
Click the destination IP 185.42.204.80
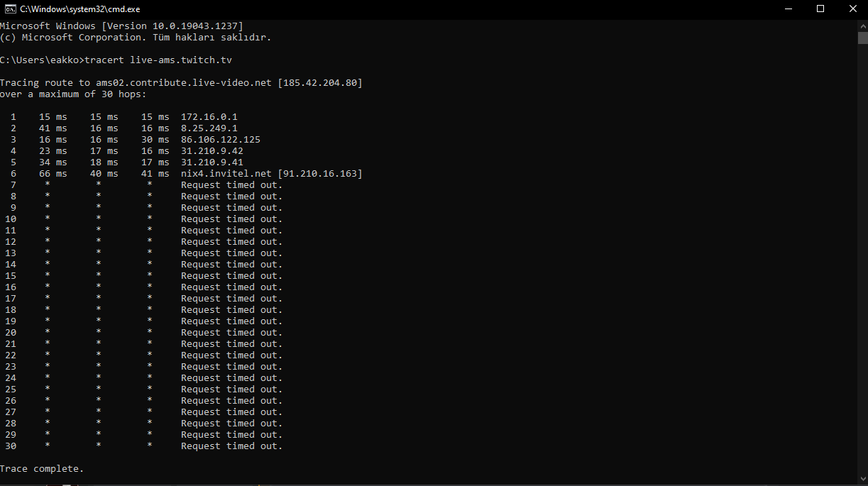322,82
